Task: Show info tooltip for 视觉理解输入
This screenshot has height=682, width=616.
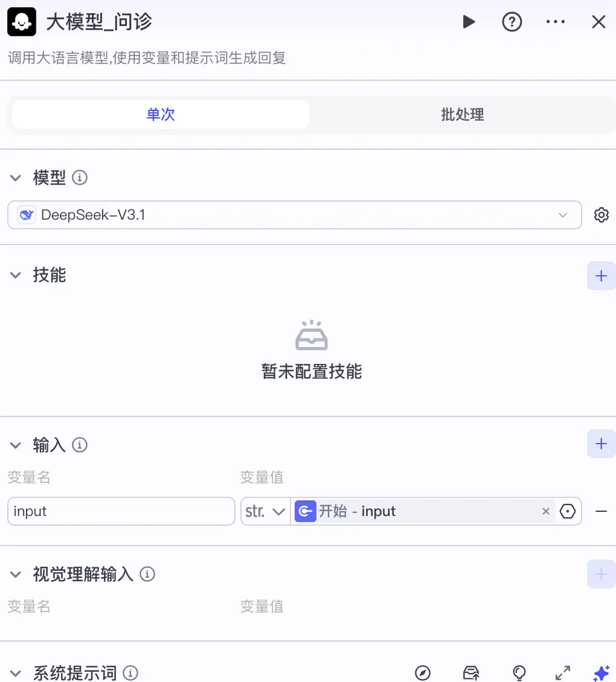Action: pos(147,574)
